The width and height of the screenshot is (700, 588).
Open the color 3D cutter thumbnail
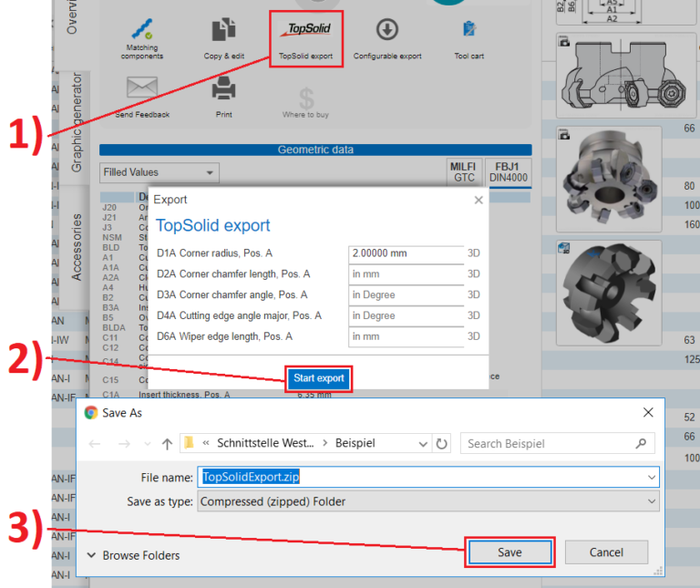click(x=609, y=179)
